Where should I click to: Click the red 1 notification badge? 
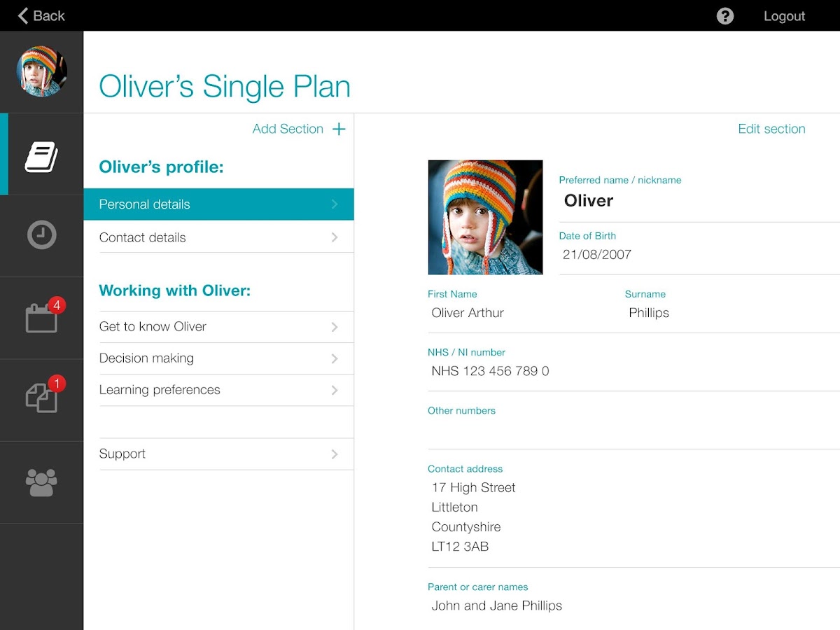coord(57,384)
